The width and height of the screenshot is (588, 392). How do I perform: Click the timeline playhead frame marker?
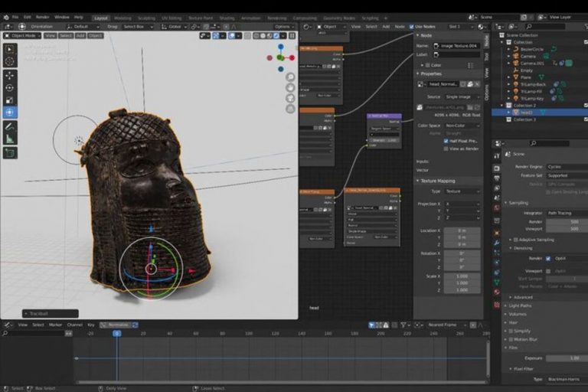(x=117, y=333)
